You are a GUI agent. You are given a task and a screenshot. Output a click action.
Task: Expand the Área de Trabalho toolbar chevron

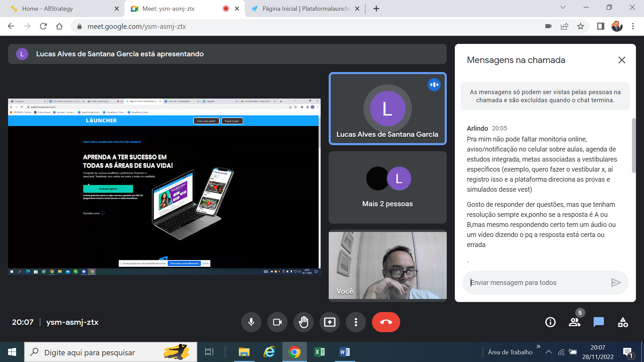(538, 347)
